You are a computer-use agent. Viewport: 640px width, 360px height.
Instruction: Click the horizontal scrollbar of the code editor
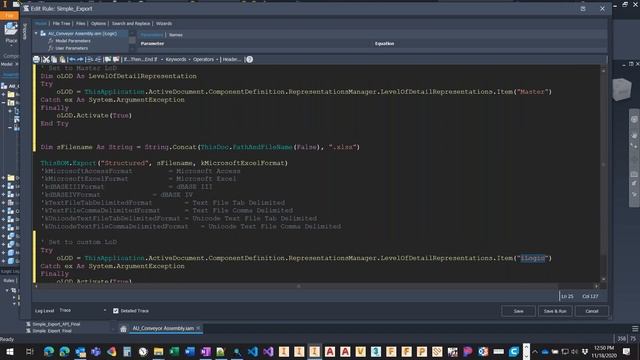[298, 286]
